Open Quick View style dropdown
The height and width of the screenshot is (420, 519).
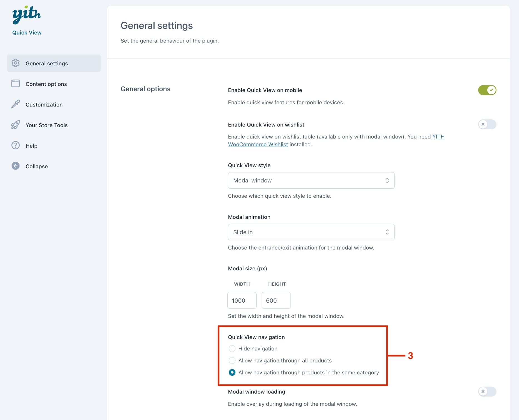(x=311, y=181)
